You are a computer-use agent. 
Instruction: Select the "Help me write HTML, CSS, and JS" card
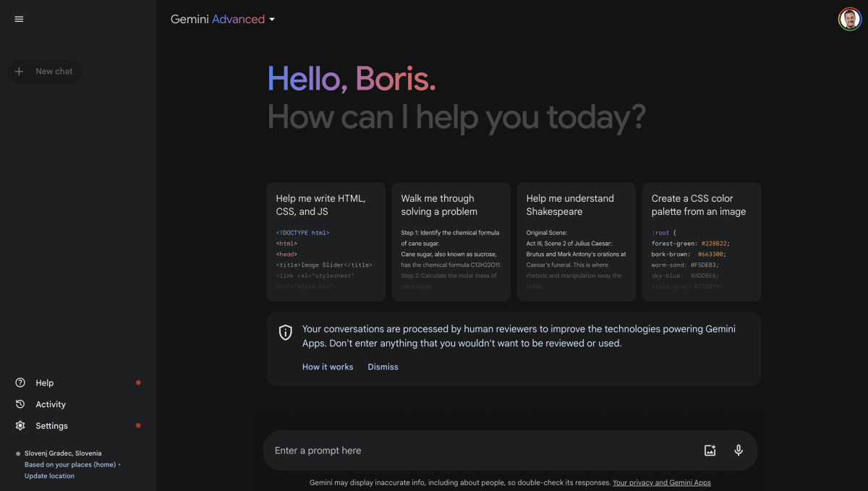[x=326, y=242]
